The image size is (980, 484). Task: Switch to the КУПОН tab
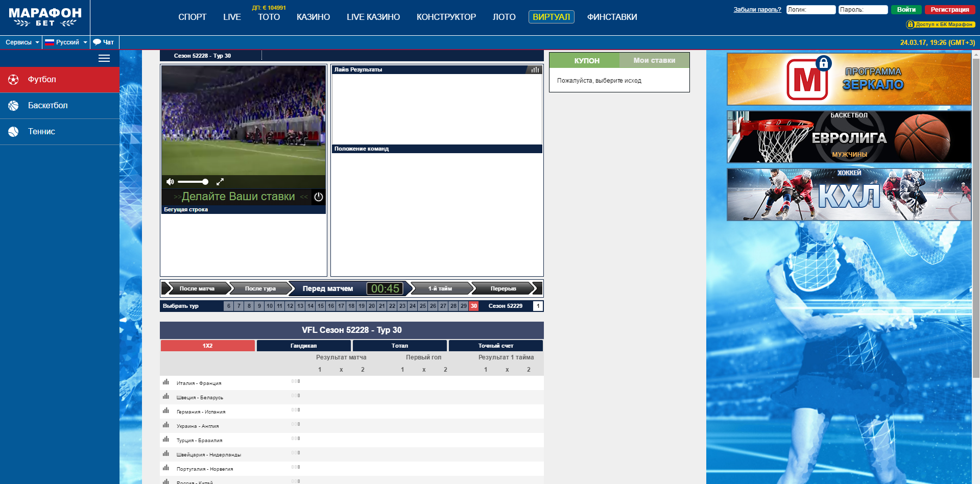pos(585,60)
